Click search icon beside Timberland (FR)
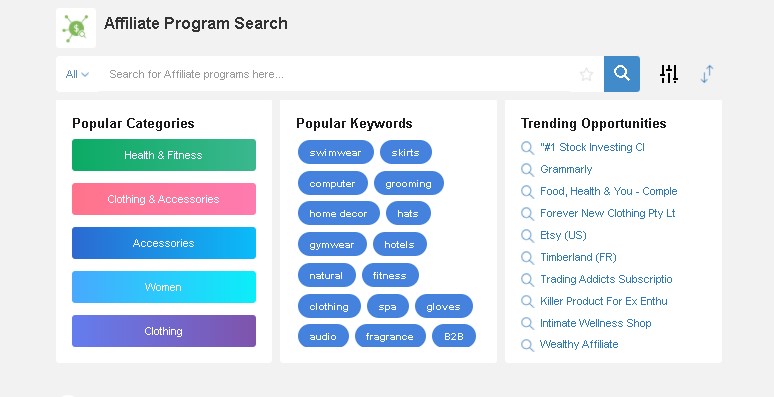The image size is (774, 397). (x=527, y=257)
